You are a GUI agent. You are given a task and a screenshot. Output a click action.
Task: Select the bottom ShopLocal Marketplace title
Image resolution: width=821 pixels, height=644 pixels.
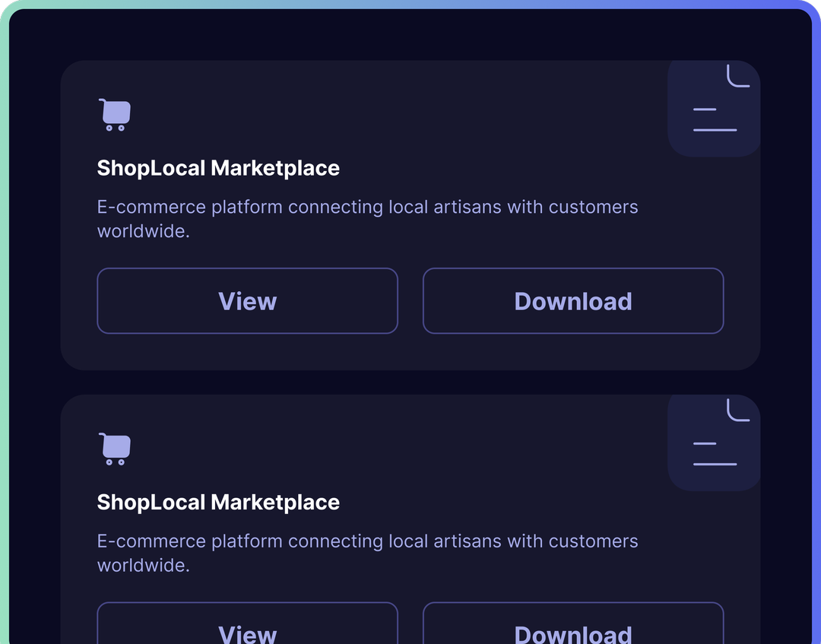pyautogui.click(x=218, y=503)
